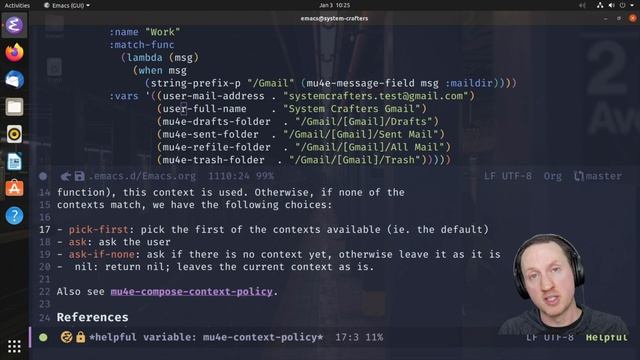
Task: Click the :vars keyword
Action: [x=124, y=96]
